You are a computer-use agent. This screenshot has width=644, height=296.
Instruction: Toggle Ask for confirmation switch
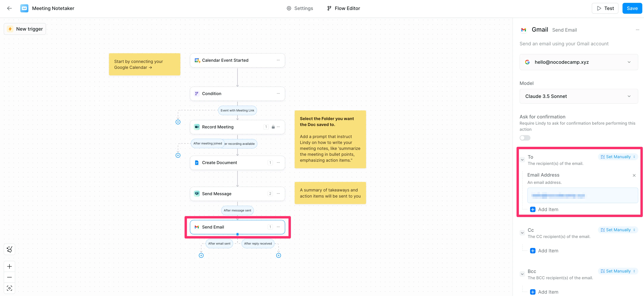pyautogui.click(x=525, y=138)
